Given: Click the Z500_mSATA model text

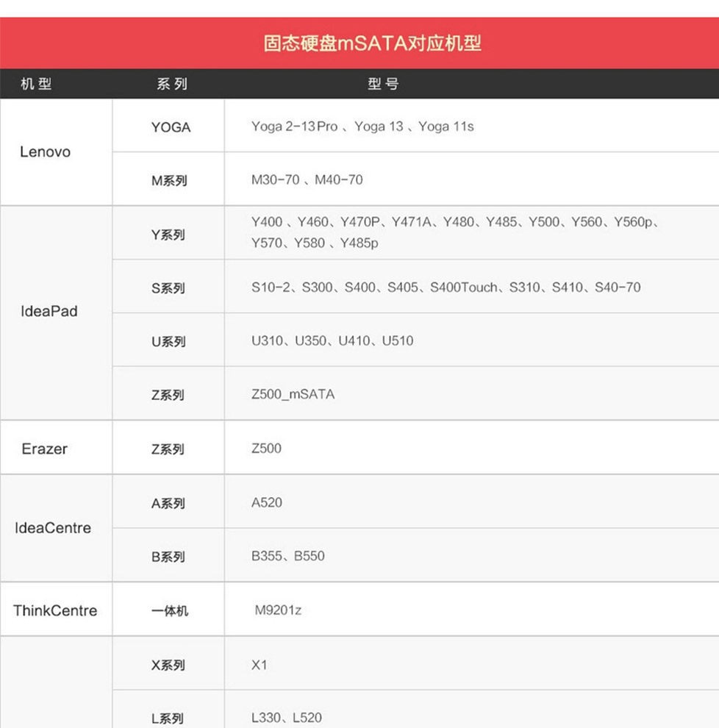Looking at the screenshot, I should point(293,395).
